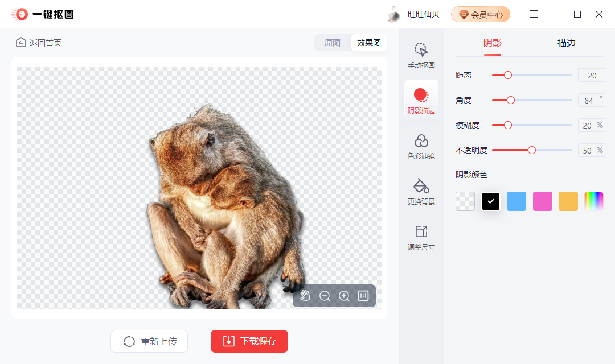Select the hand pan tool on canvas
Screen dimensions: 615x364
(306, 296)
